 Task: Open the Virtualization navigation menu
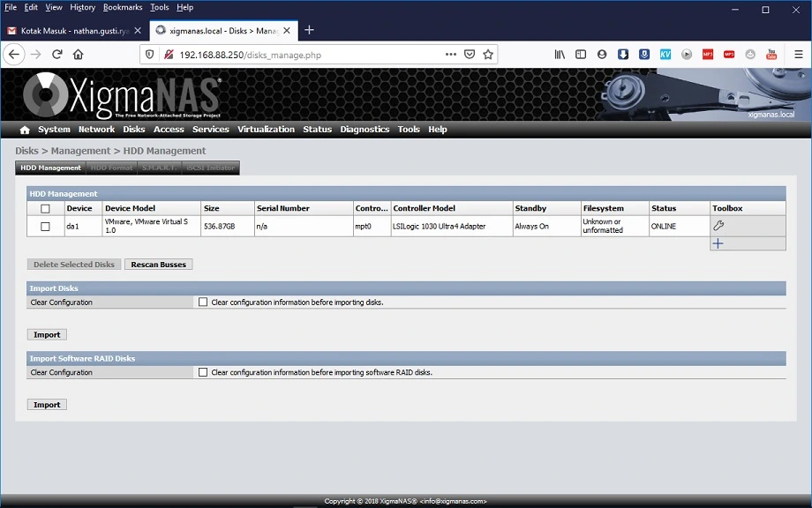pos(266,130)
